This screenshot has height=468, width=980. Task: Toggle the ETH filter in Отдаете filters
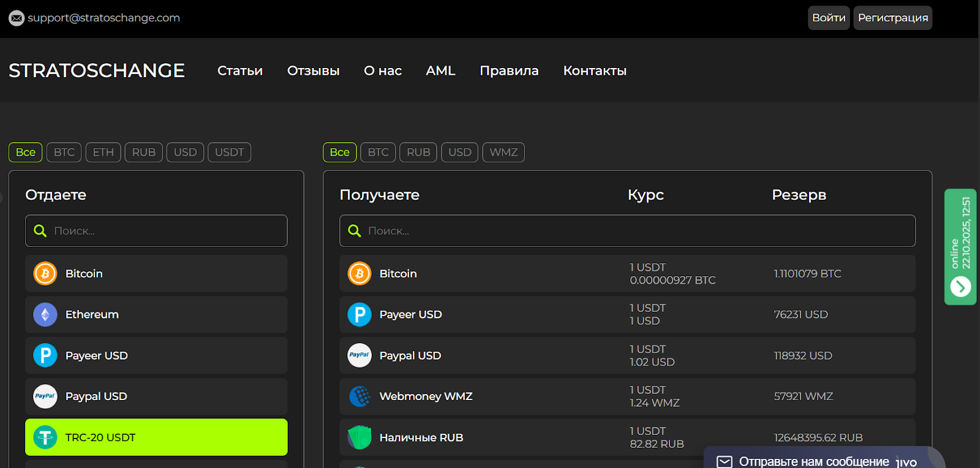click(103, 153)
